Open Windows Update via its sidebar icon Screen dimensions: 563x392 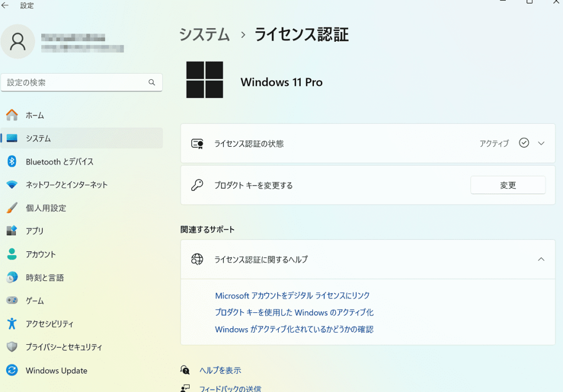click(13, 371)
